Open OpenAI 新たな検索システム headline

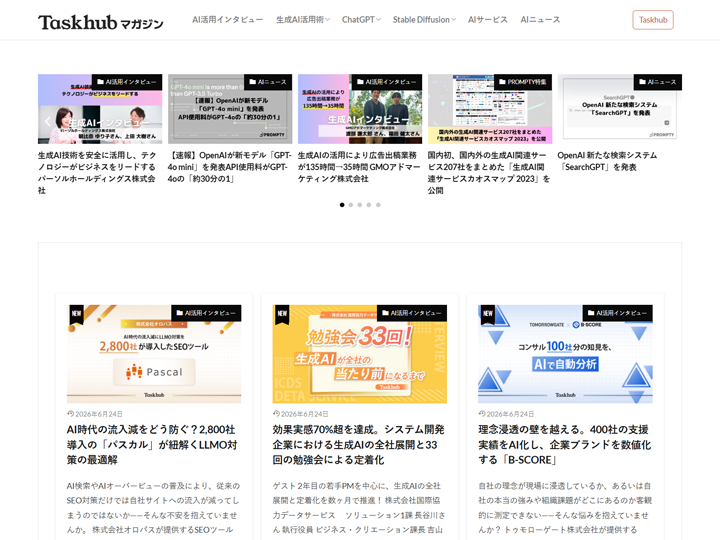(608, 161)
